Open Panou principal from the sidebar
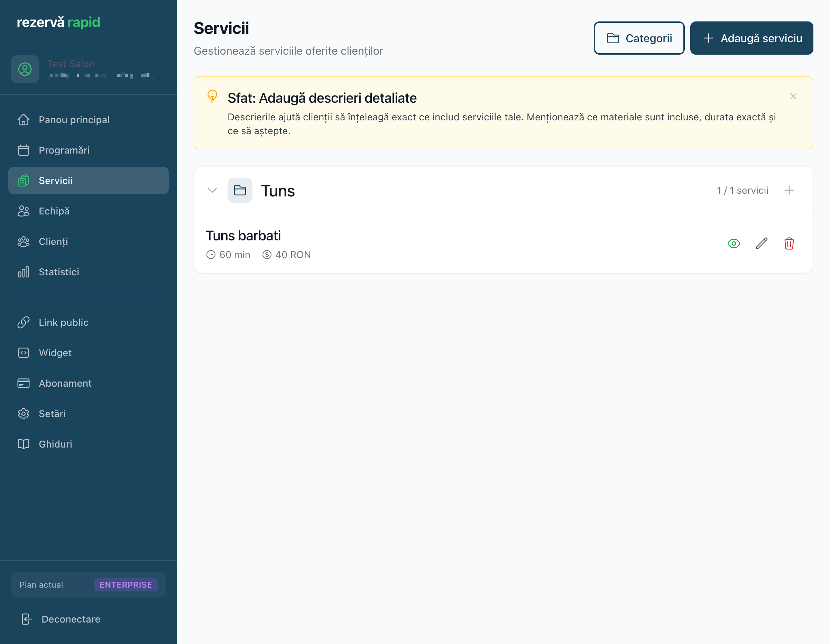Viewport: 830px width, 644px height. (x=74, y=120)
